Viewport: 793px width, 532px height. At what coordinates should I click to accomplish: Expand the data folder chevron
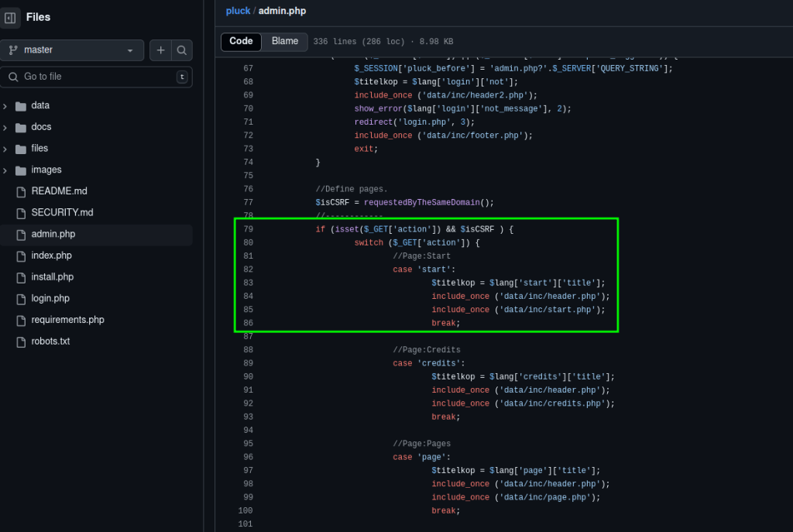[x=5, y=106]
